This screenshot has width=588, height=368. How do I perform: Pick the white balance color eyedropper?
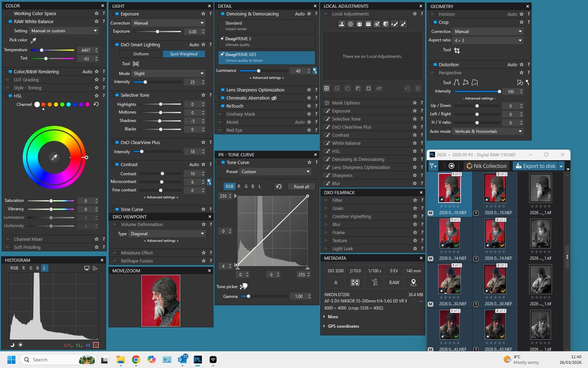(34, 40)
